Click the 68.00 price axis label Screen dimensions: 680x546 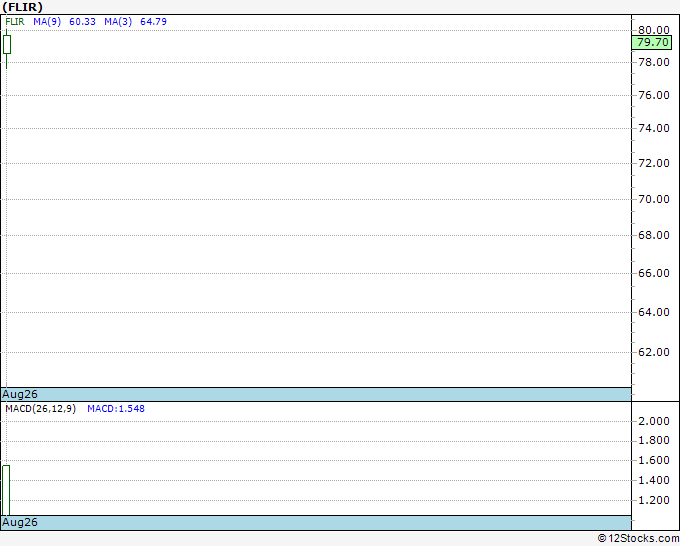point(654,235)
